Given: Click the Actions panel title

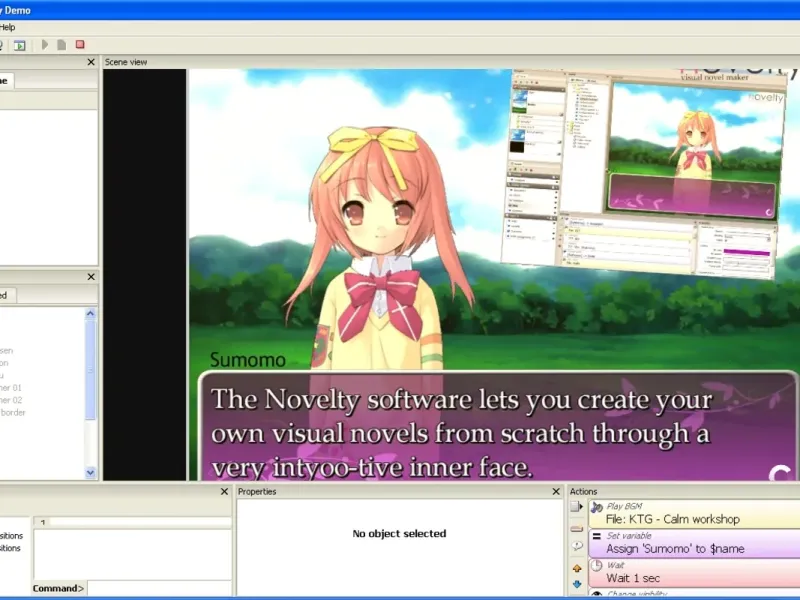Looking at the screenshot, I should [x=583, y=491].
